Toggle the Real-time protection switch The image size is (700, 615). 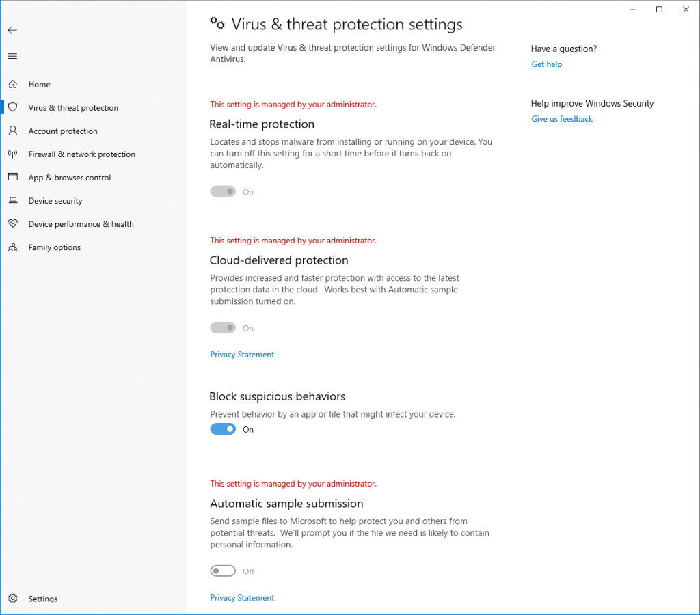coord(223,192)
